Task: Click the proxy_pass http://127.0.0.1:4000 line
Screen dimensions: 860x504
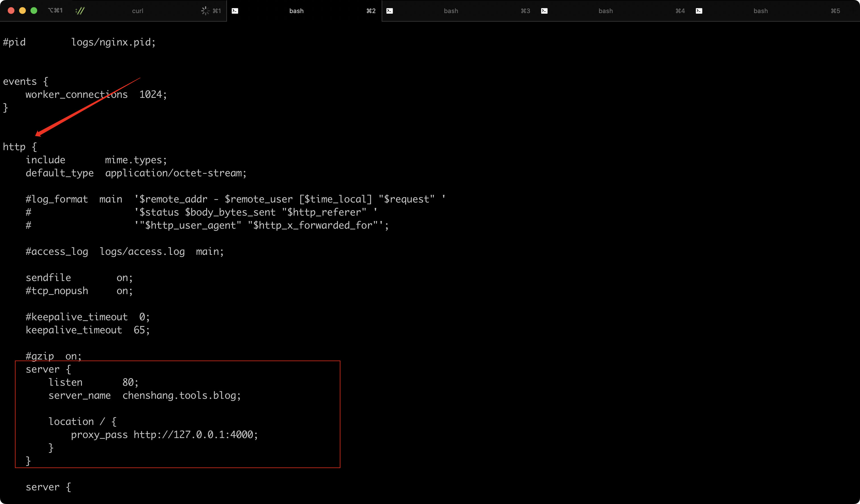Action: click(x=164, y=435)
